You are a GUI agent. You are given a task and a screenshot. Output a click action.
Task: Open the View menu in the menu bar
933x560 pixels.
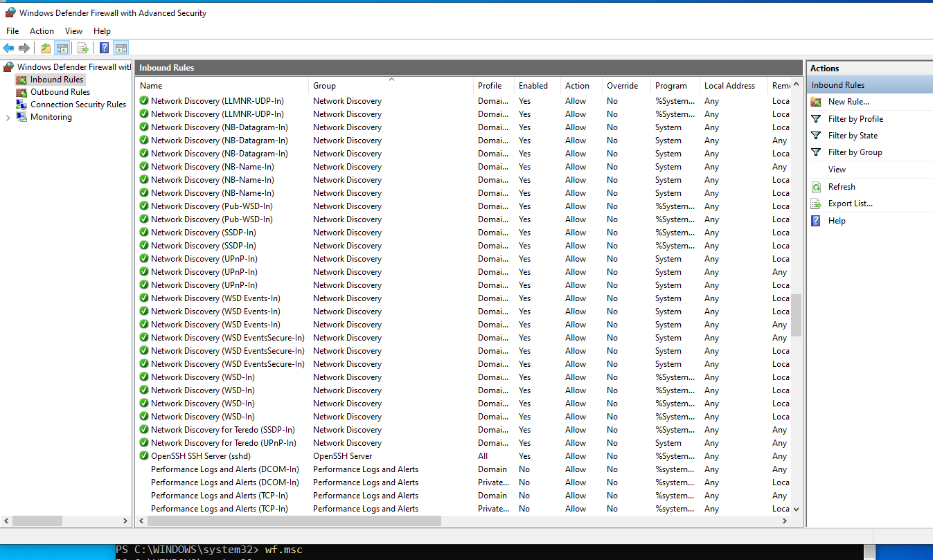[73, 31]
